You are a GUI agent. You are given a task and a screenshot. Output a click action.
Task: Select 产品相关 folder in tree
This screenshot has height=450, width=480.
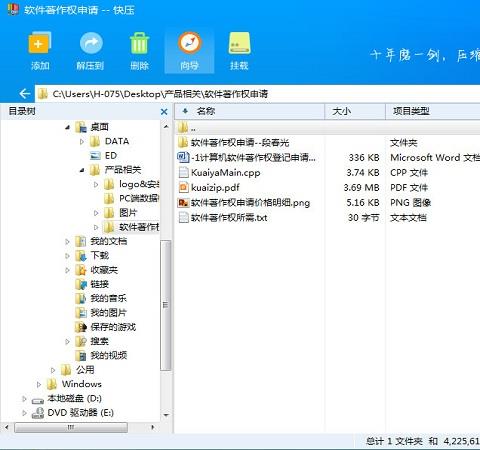click(123, 170)
